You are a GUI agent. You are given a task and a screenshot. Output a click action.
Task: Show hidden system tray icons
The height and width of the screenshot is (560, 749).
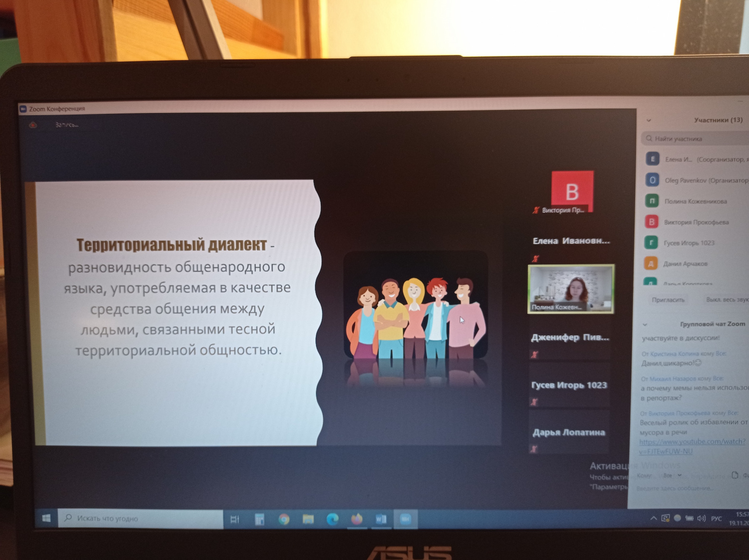tap(653, 518)
